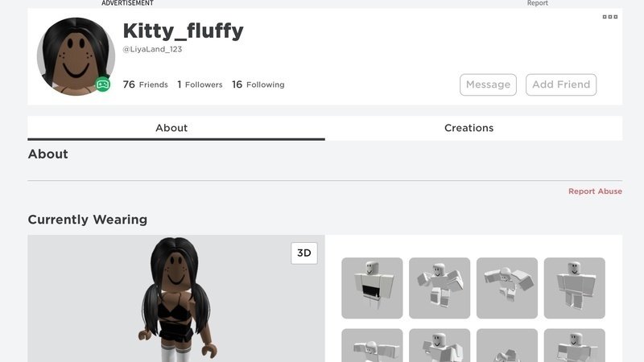Switch to the Creations tab
The image size is (644, 362).
(x=469, y=128)
